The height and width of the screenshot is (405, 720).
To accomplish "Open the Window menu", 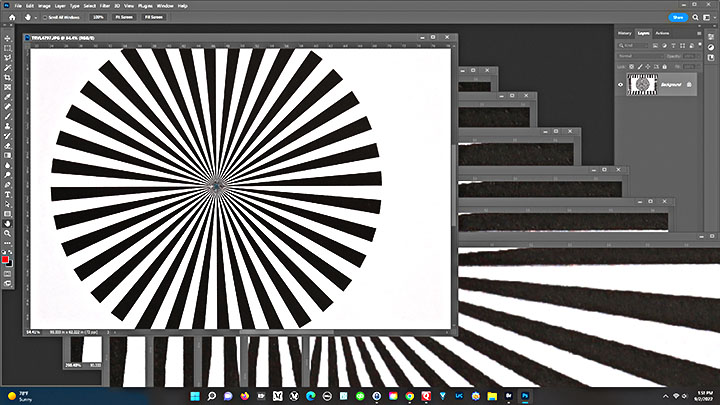I will click(165, 6).
